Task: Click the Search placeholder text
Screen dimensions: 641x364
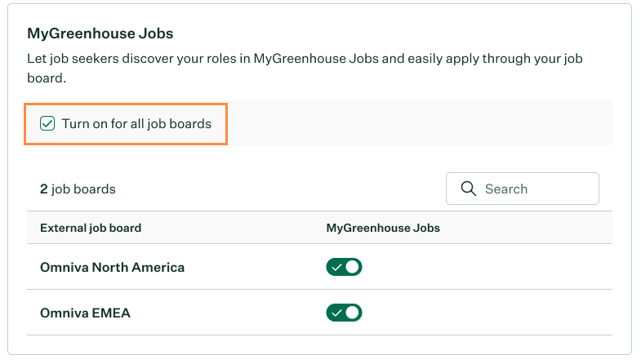Action: coord(506,189)
